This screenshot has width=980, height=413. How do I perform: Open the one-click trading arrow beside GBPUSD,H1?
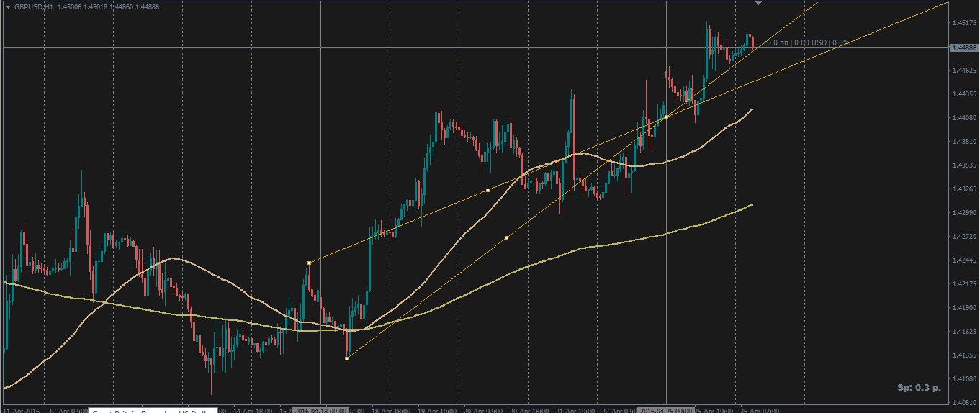click(8, 6)
